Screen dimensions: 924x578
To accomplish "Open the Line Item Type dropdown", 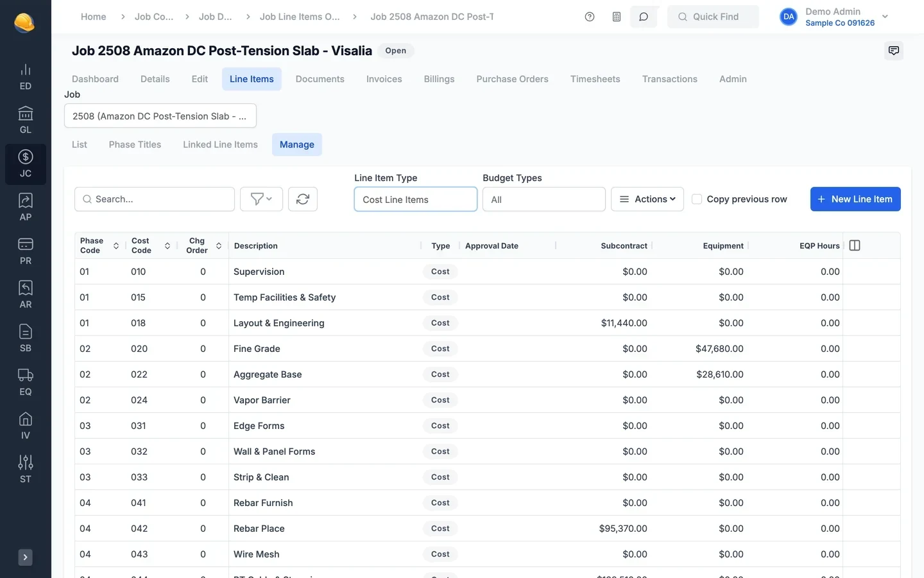I will click(x=416, y=199).
